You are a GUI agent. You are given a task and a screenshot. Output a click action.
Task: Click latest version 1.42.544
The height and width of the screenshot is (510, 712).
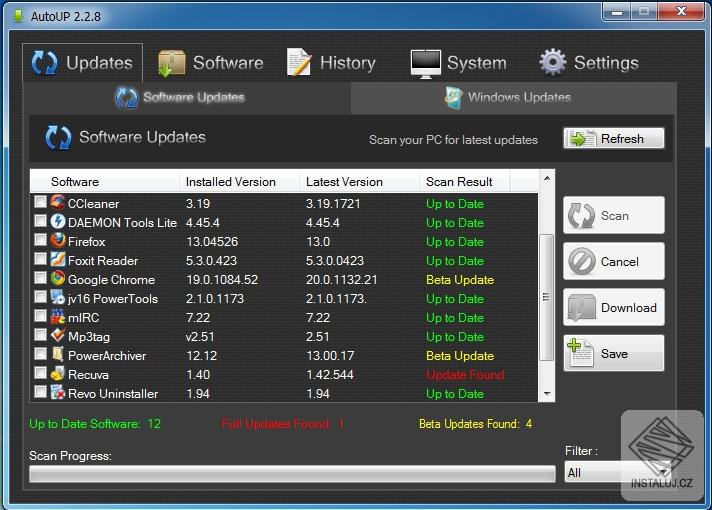330,375
